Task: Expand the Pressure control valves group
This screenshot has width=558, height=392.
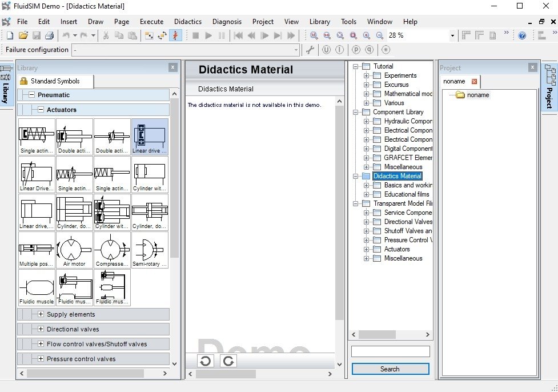Action: click(x=41, y=359)
